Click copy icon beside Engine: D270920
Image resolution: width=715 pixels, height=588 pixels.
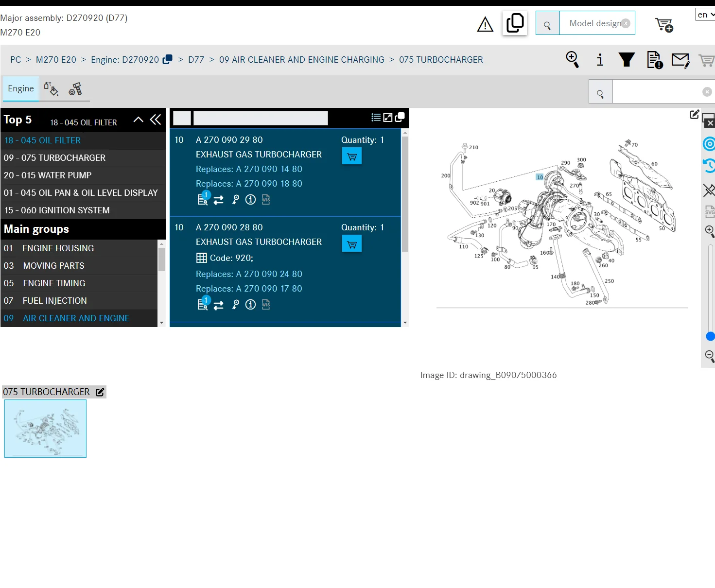(x=167, y=59)
